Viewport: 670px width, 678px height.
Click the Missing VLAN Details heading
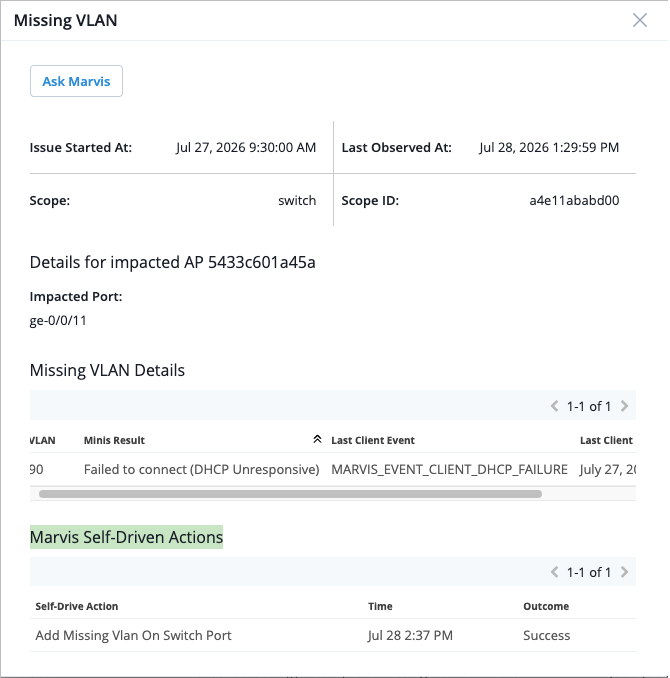pos(107,371)
